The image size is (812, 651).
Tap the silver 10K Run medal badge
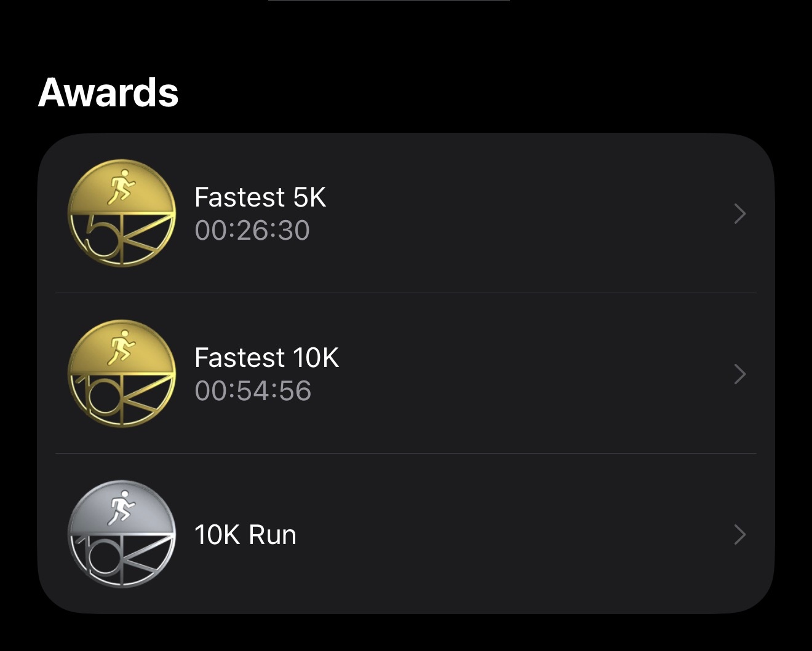[121, 534]
